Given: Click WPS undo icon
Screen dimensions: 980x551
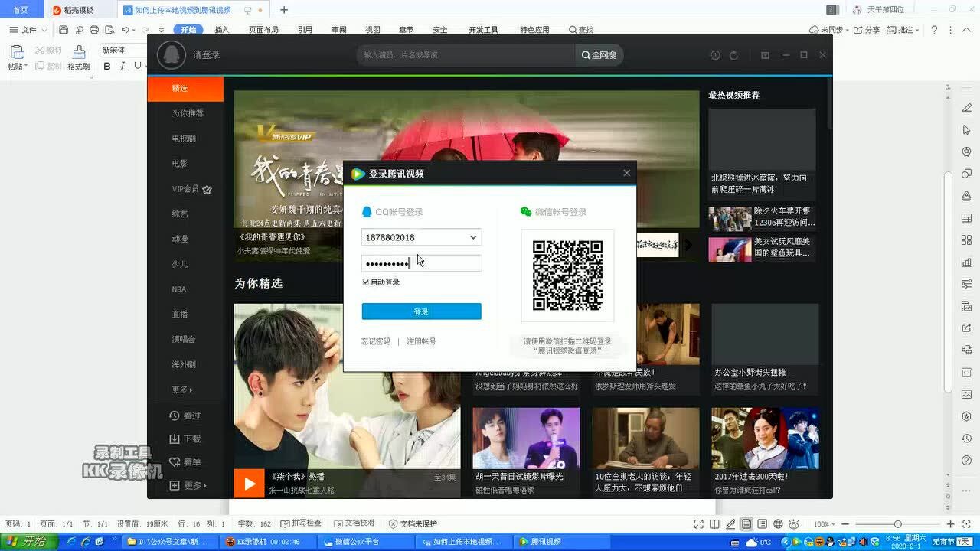Looking at the screenshot, I should tap(125, 30).
